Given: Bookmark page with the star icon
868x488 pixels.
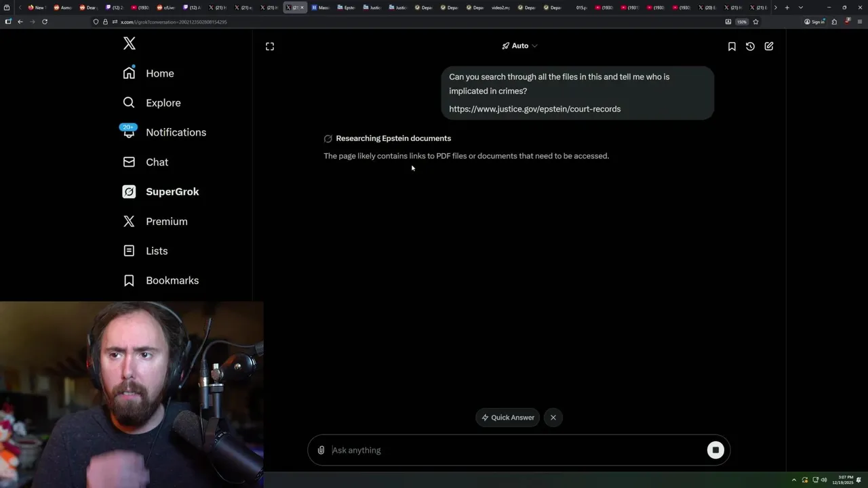Looking at the screenshot, I should (755, 22).
